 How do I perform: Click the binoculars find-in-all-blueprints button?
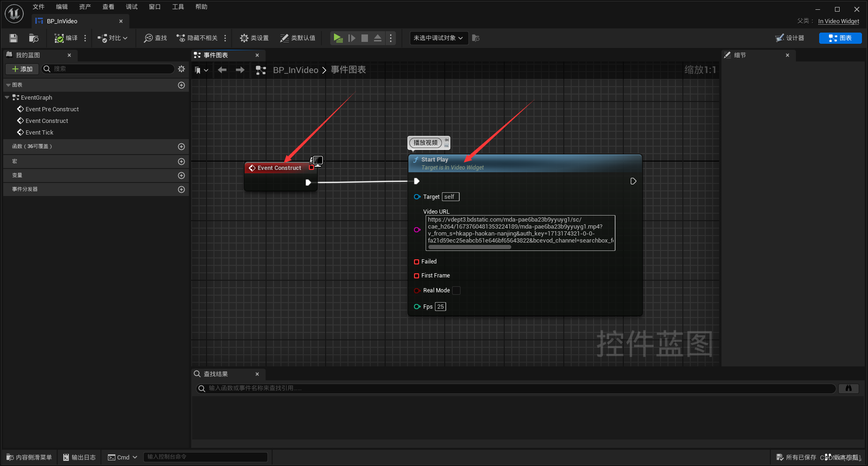(848, 388)
